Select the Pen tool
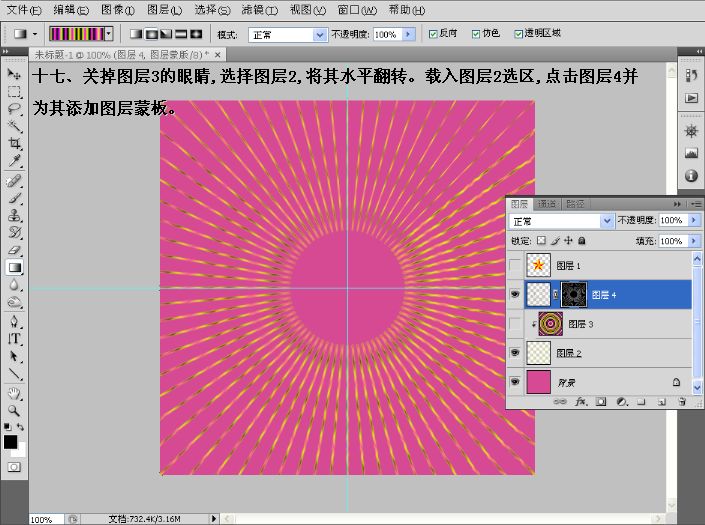705x525 pixels. click(x=14, y=321)
